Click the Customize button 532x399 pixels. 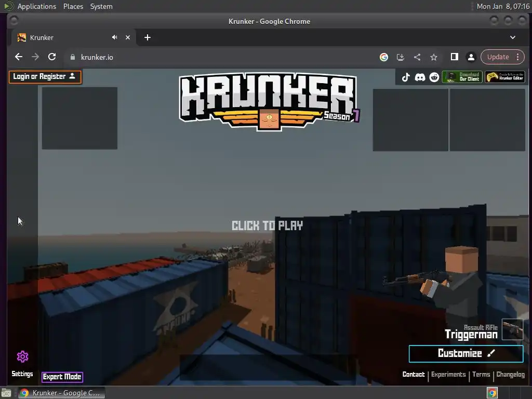point(466,353)
